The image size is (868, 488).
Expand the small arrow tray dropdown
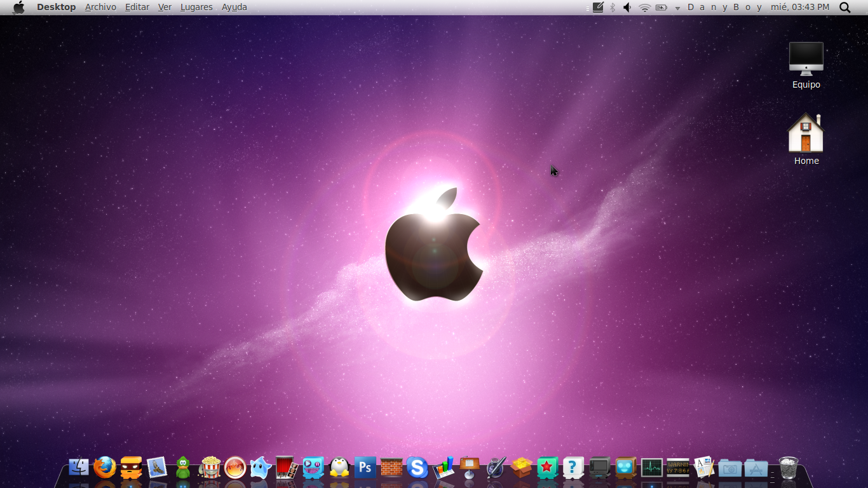[x=677, y=8]
